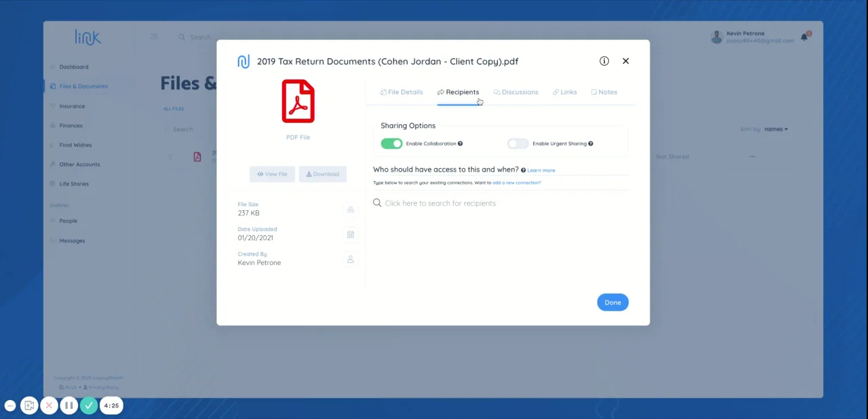
Task: Turn on Enable Urgent Sharing toggle
Action: (518, 144)
